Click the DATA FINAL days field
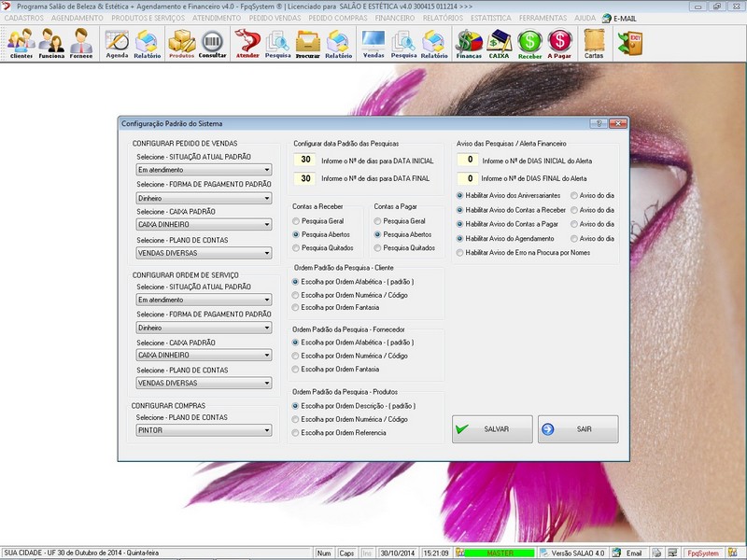 305,178
